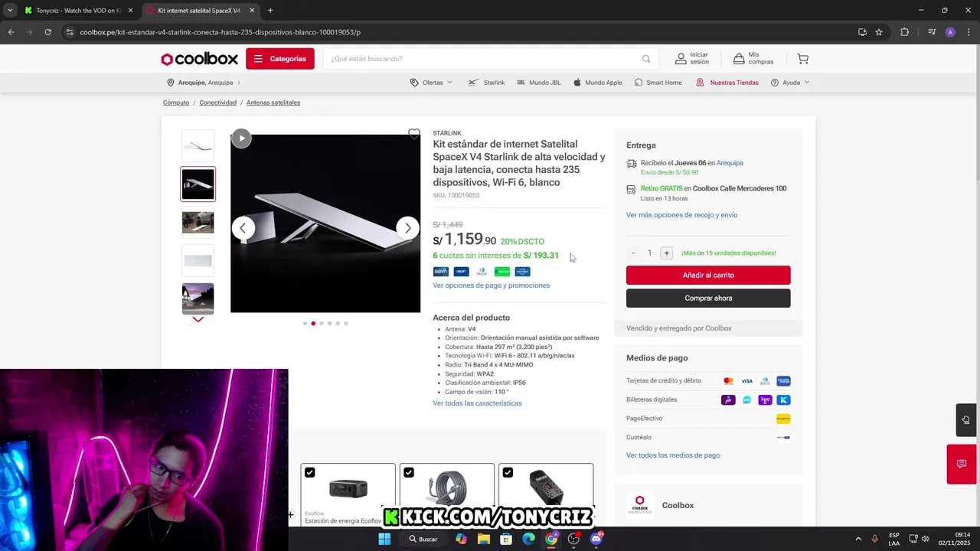Toggle the cable accessory checkbox
980x551 pixels.
tap(409, 473)
